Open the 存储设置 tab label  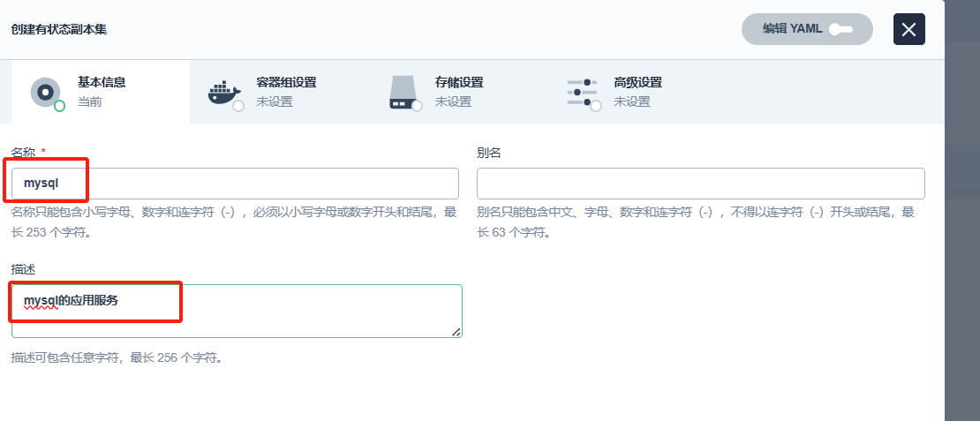[459, 83]
